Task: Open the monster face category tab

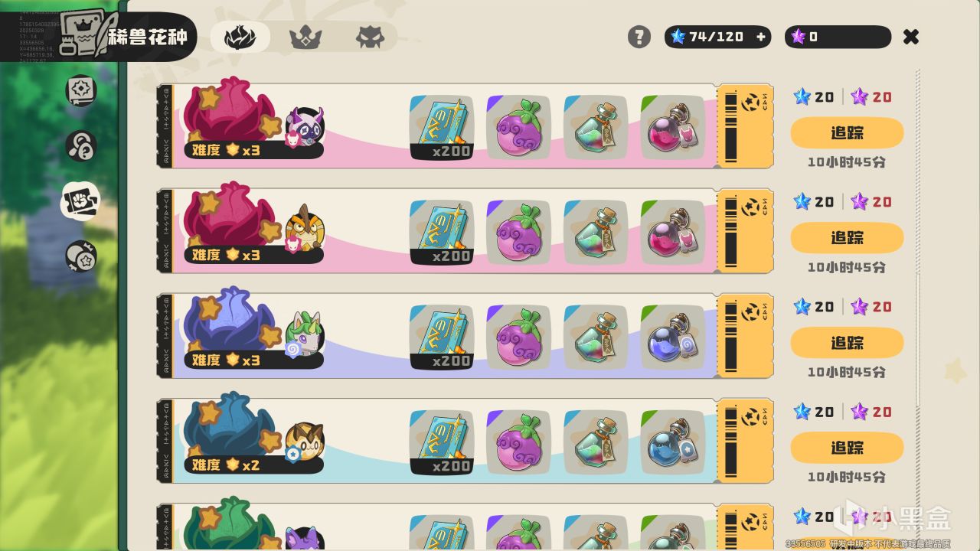Action: [371, 37]
